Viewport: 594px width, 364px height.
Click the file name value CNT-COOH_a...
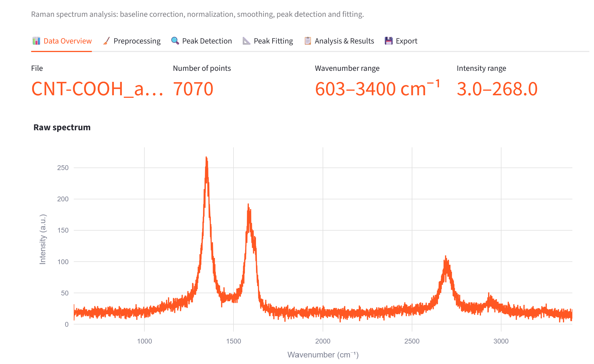[x=97, y=89]
